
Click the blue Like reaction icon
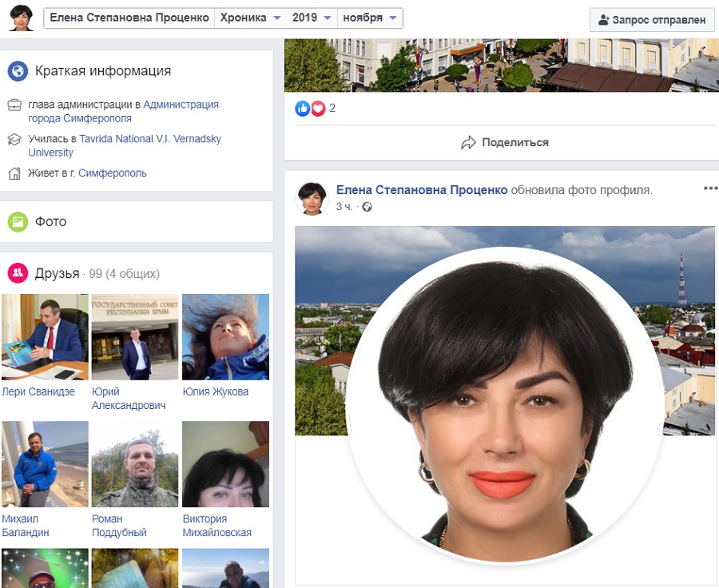click(303, 108)
